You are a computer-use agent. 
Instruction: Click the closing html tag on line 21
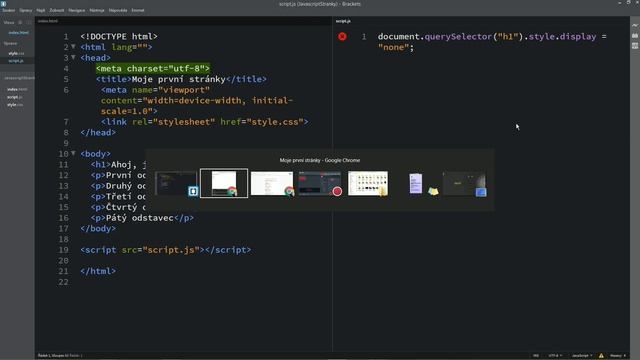click(98, 271)
